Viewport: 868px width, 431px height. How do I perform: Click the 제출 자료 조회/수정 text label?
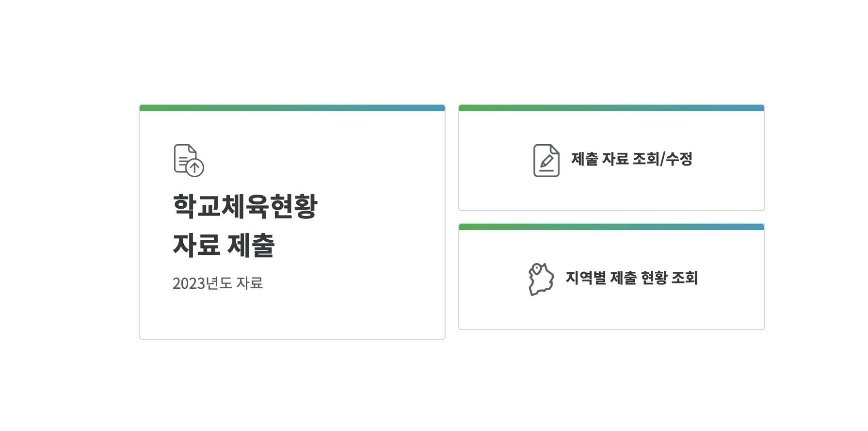point(631,159)
